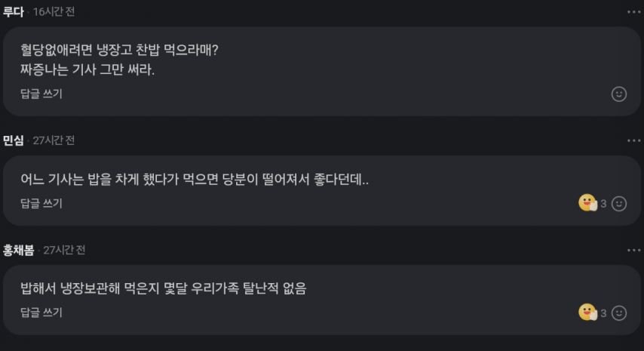
Task: Click the 16시간 전 timestamp
Action: point(54,12)
